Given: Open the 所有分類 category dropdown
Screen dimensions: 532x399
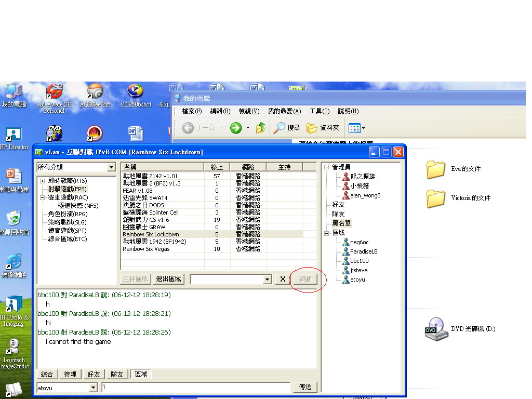Looking at the screenshot, I should 111,167.
